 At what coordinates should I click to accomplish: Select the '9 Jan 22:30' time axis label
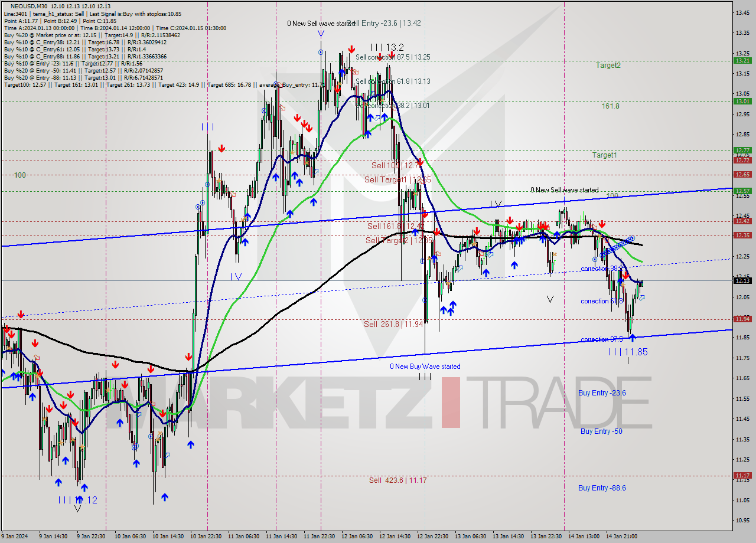tap(91, 537)
